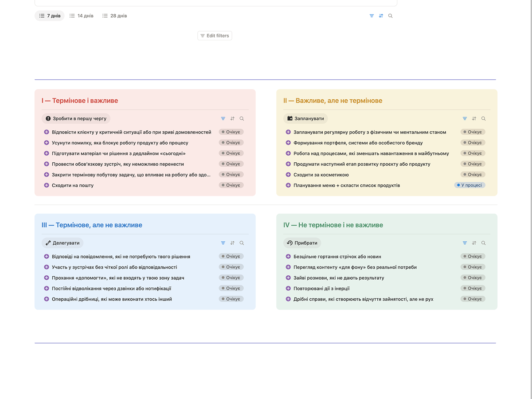Switch to the «28 днів» tab
The image size is (532, 399).
pos(115,16)
